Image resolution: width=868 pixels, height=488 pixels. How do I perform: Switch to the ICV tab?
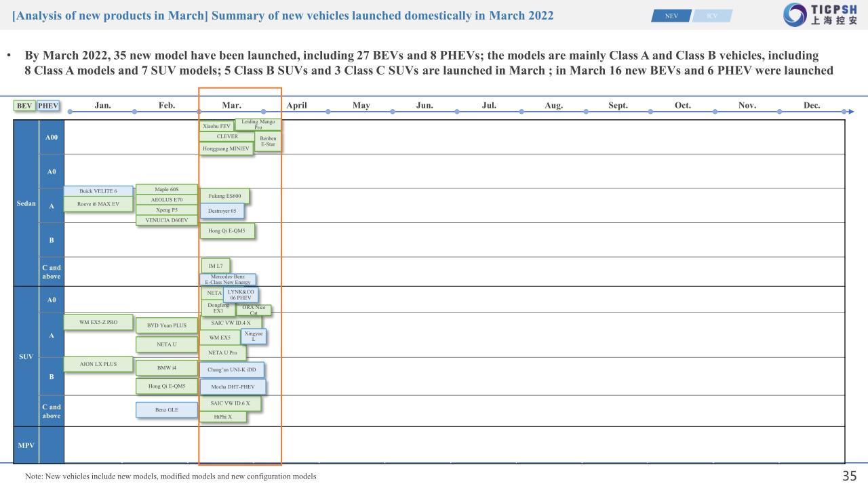pyautogui.click(x=712, y=16)
